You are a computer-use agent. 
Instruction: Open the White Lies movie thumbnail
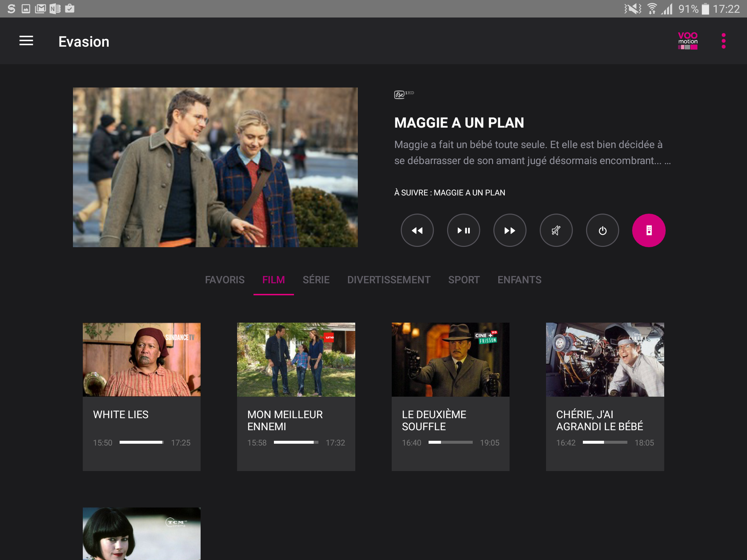coord(142,359)
